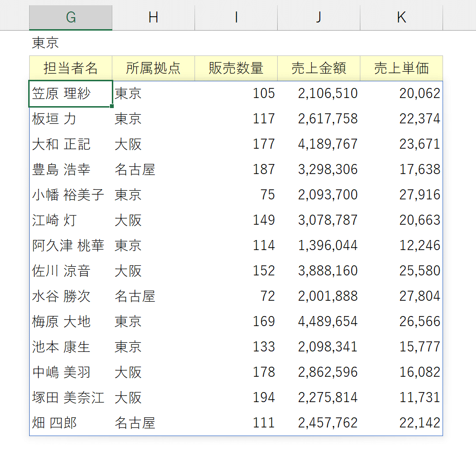The width and height of the screenshot is (476, 459).
Task: Click unit price 20,062
Action: tap(401, 94)
